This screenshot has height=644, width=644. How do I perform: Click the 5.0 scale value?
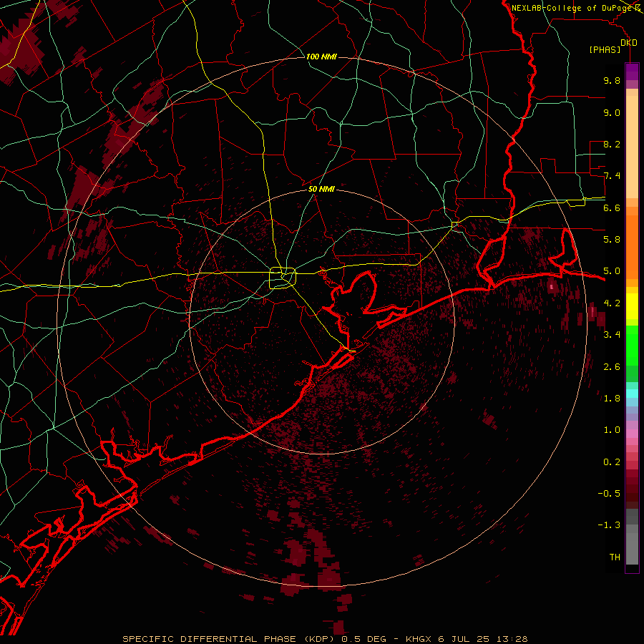612,271
